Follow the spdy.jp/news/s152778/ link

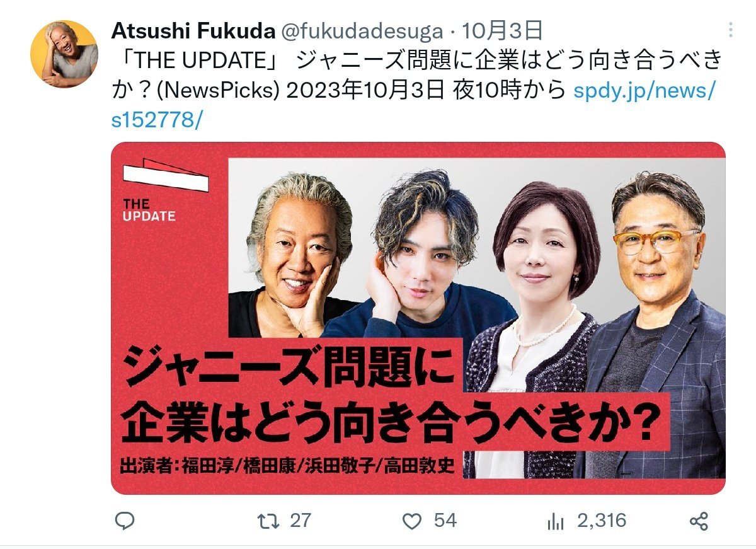[x=413, y=105]
